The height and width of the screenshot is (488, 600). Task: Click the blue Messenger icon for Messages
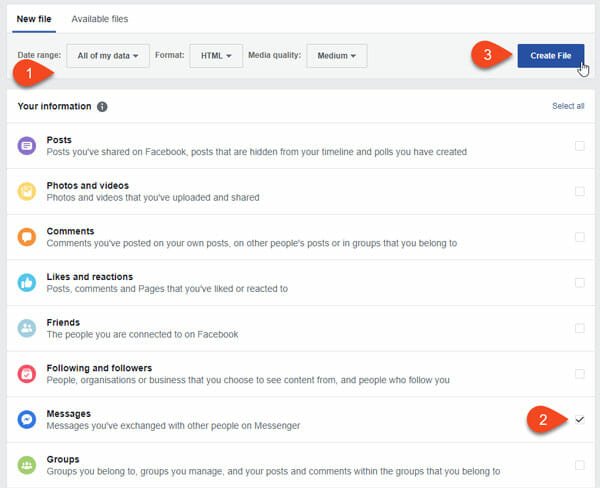point(27,419)
